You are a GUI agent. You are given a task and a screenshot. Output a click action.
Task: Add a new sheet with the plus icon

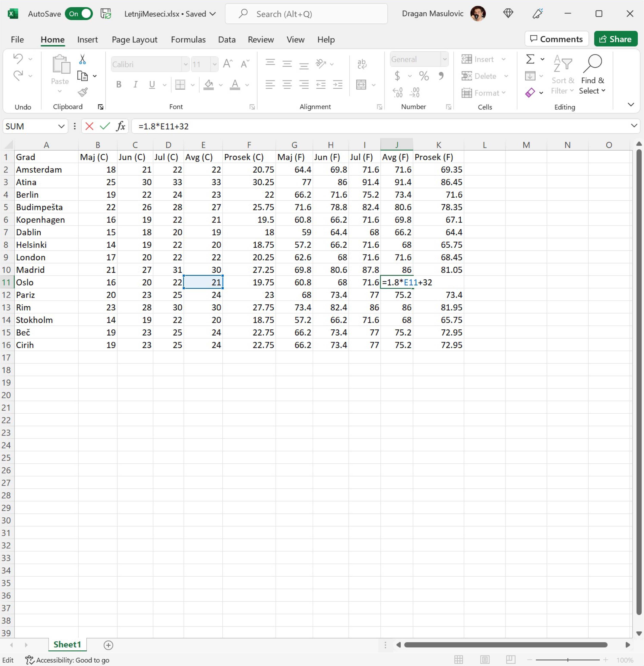[108, 645]
